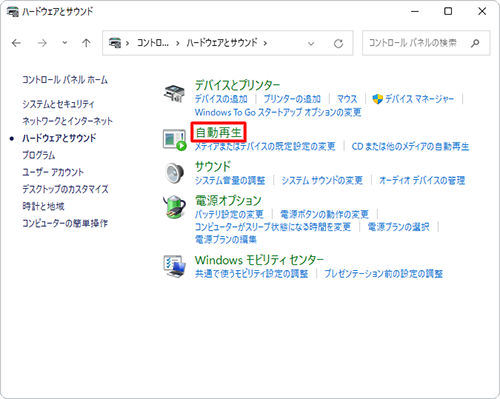
Task: Click the Windows Mobility Center laptop icon
Action: click(x=174, y=266)
